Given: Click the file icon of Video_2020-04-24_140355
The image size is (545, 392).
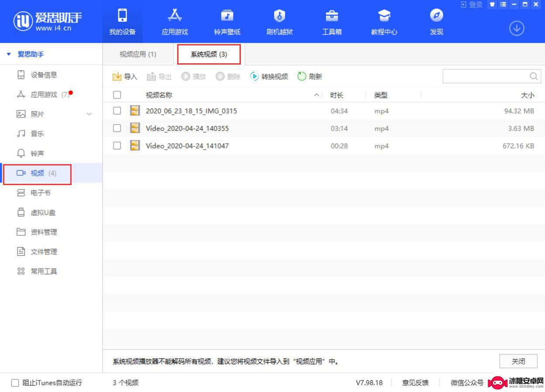Looking at the screenshot, I should tap(135, 128).
